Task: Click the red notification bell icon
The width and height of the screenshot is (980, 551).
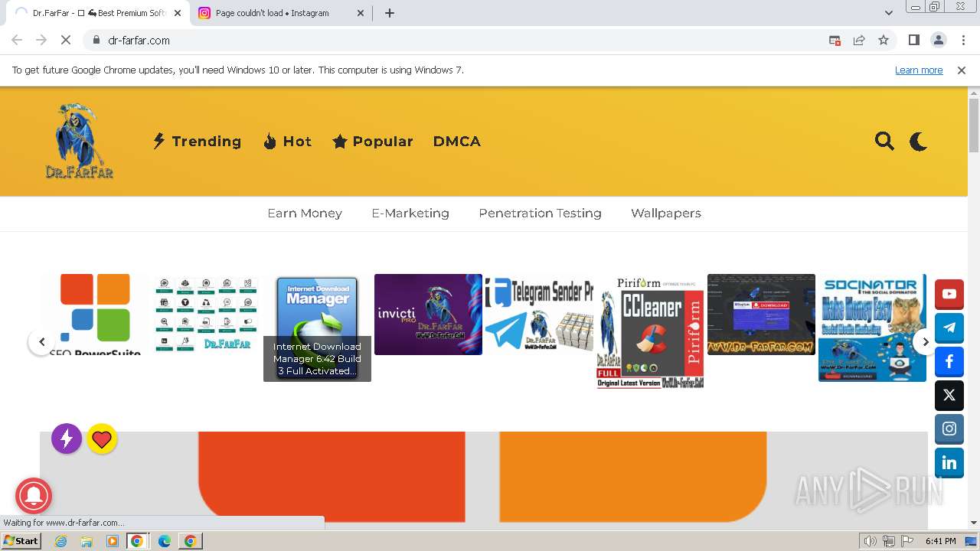Action: tap(34, 495)
